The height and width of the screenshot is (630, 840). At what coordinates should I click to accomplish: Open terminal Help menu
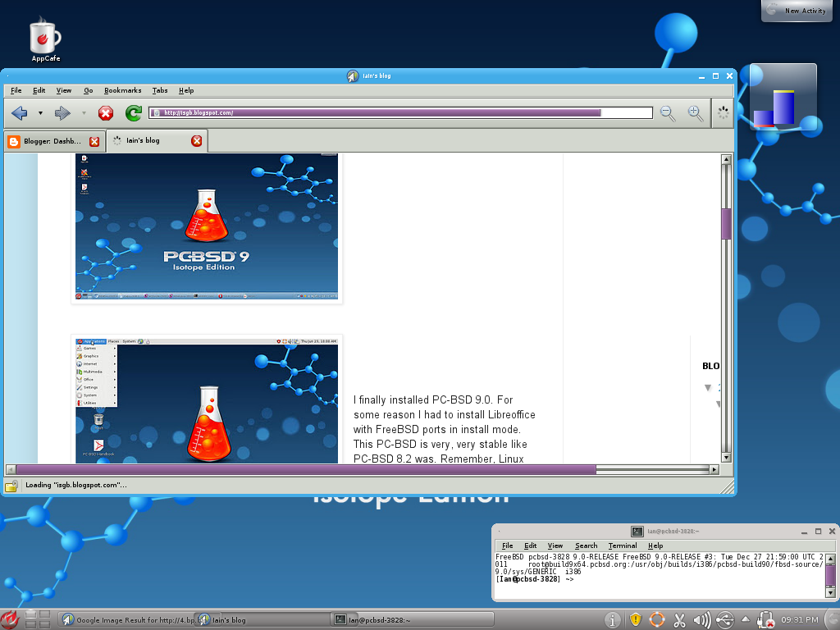tap(655, 546)
